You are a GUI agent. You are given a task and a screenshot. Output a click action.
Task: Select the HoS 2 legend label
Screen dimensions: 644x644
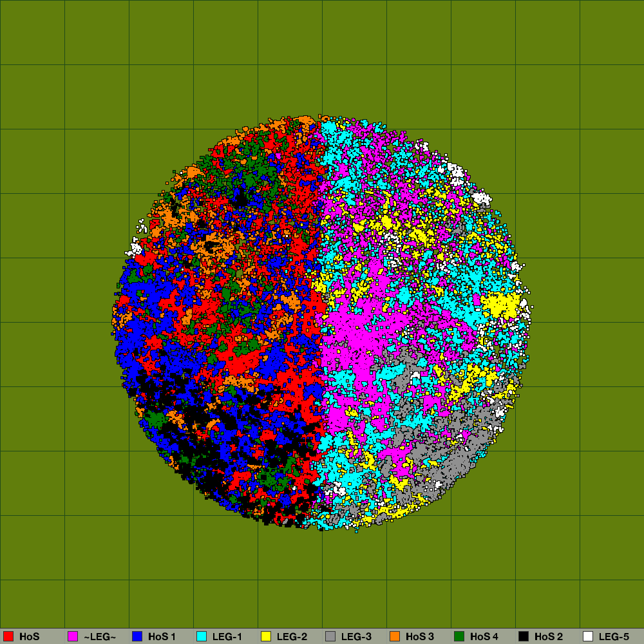click(549, 637)
